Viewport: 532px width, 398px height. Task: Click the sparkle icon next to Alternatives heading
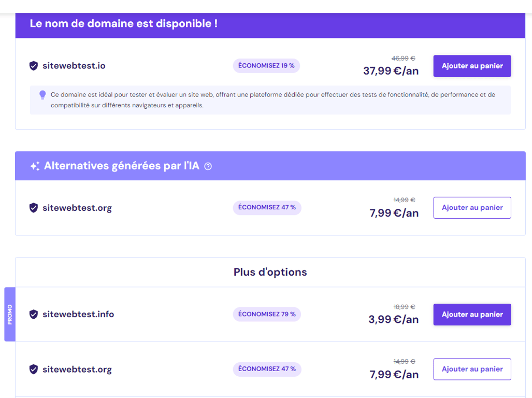coord(35,166)
